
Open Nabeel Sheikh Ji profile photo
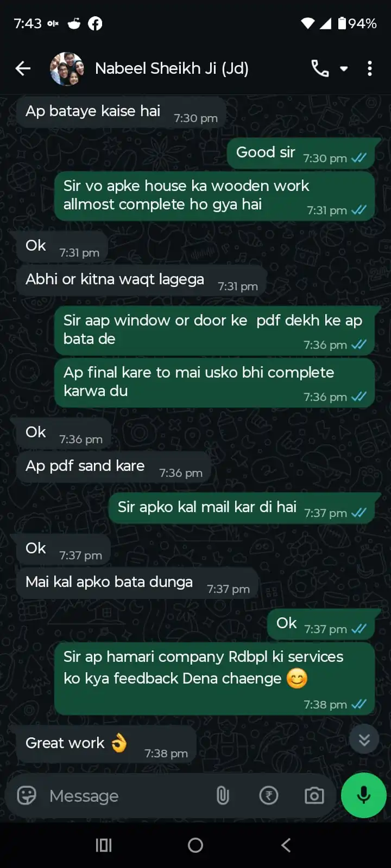(67, 69)
